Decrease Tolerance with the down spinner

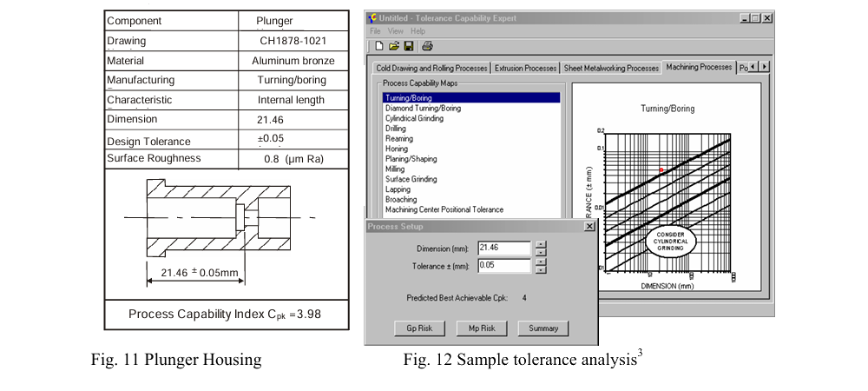[542, 269]
